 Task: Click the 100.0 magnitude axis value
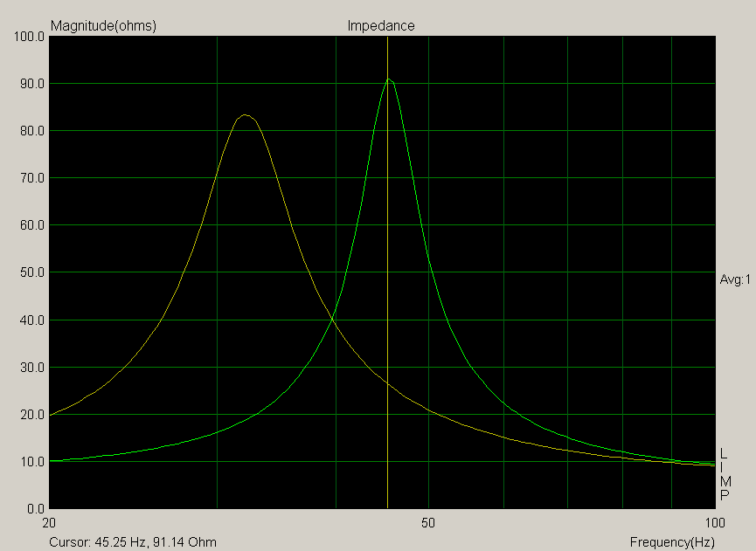pos(30,37)
